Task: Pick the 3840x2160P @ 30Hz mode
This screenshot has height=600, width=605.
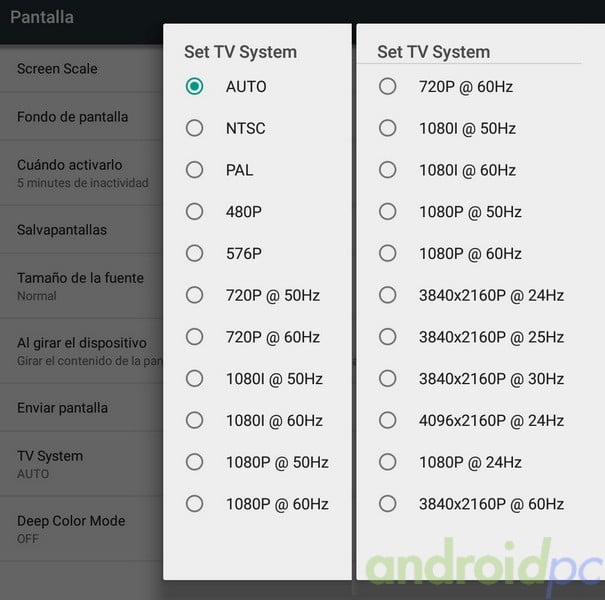Action: click(388, 379)
